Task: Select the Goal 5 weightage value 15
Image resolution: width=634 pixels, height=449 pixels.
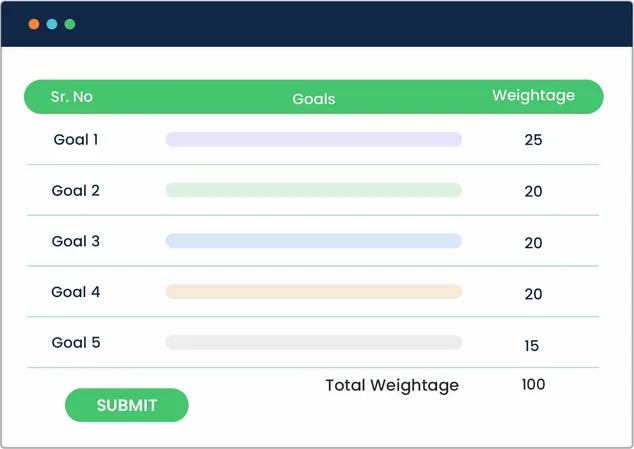Action: (532, 346)
